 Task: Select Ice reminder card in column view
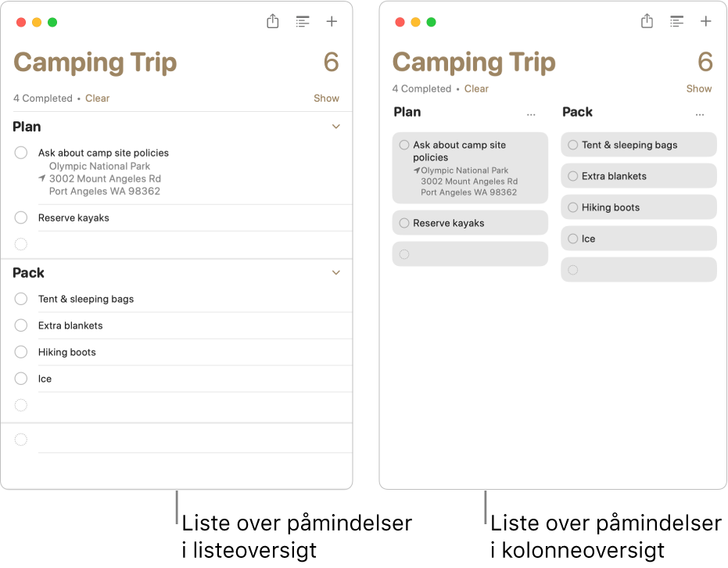(x=638, y=239)
